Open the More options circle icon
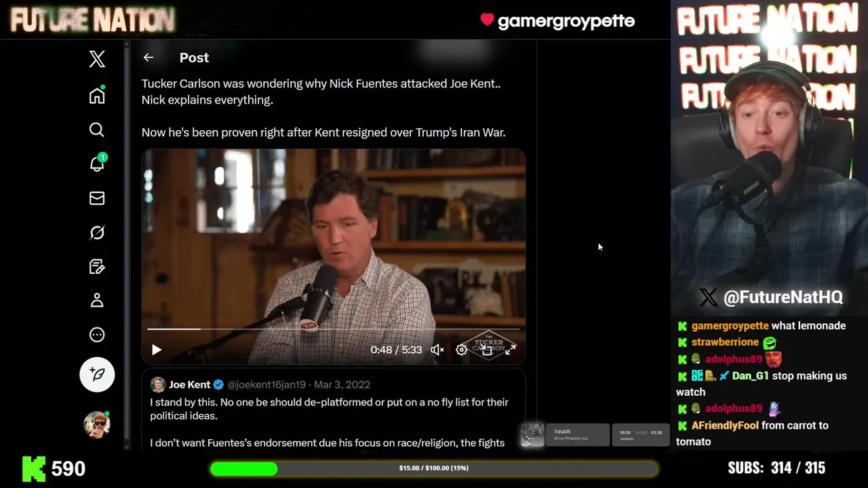Image resolution: width=868 pixels, height=488 pixels. pyautogui.click(x=97, y=334)
